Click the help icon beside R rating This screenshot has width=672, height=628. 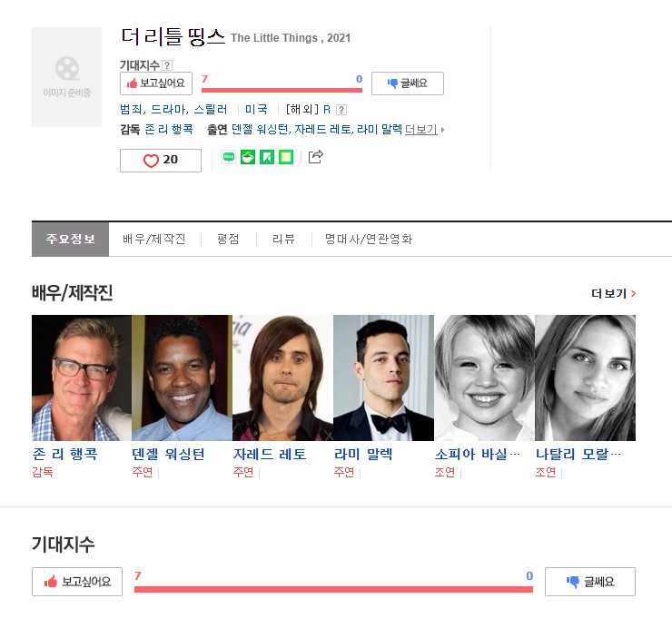tap(341, 110)
